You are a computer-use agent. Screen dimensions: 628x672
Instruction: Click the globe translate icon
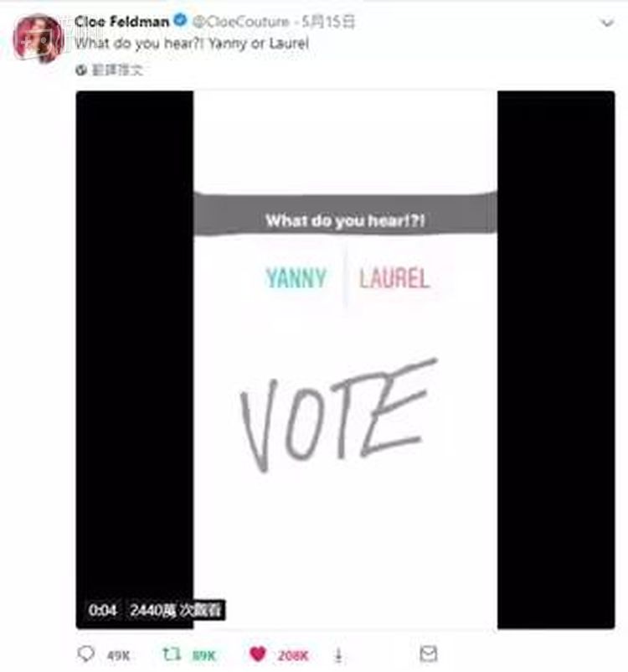click(81, 70)
